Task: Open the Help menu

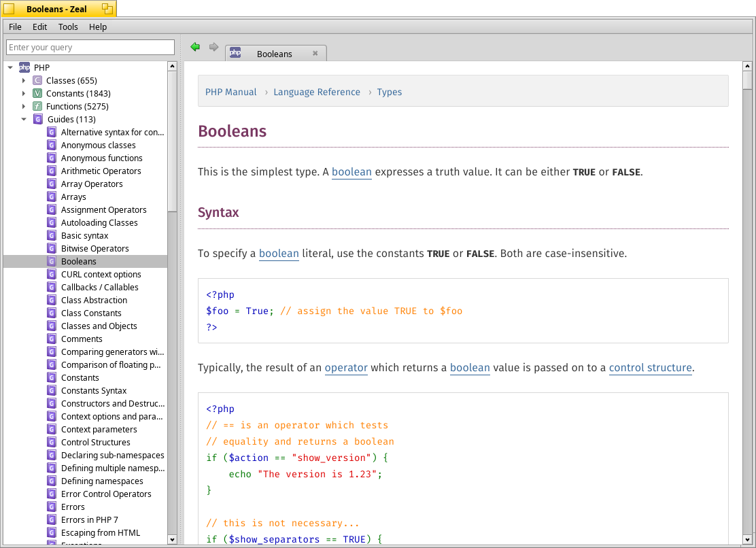Action: 98,27
